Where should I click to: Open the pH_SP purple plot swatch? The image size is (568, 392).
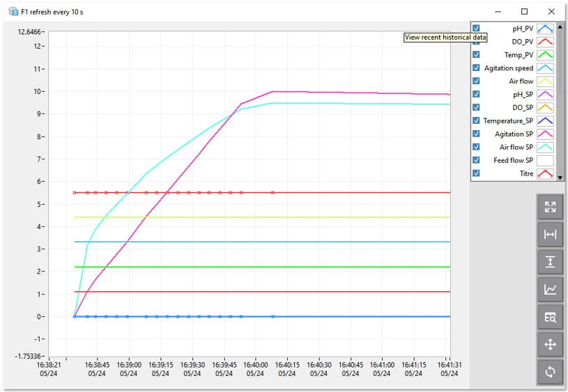(x=545, y=95)
